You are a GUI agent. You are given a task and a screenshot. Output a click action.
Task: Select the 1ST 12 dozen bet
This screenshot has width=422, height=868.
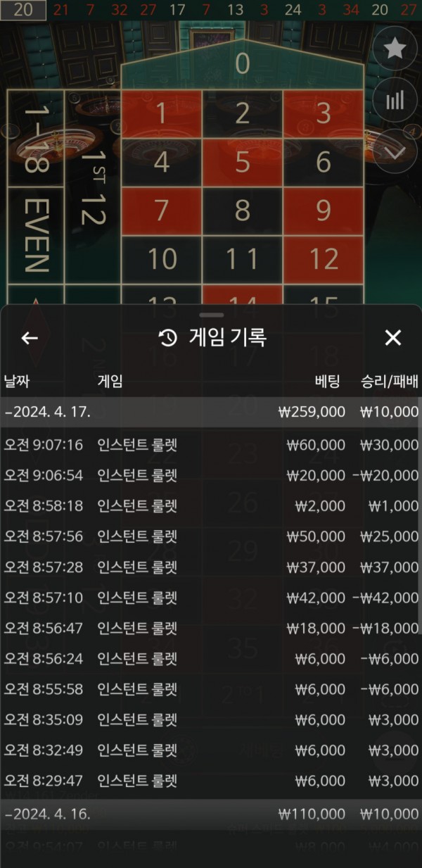[92, 187]
